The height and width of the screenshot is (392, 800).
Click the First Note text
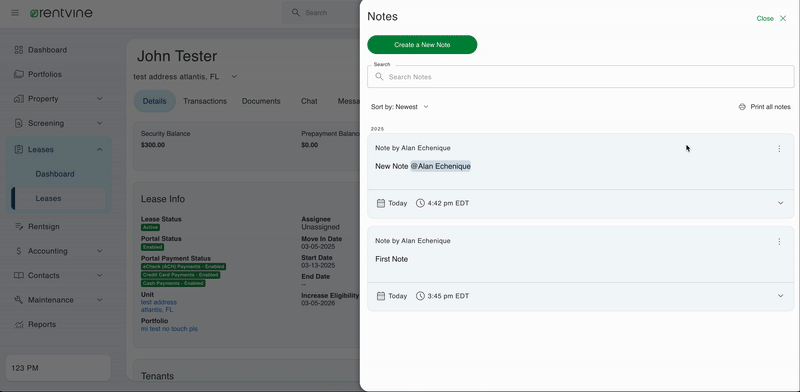tap(391, 259)
